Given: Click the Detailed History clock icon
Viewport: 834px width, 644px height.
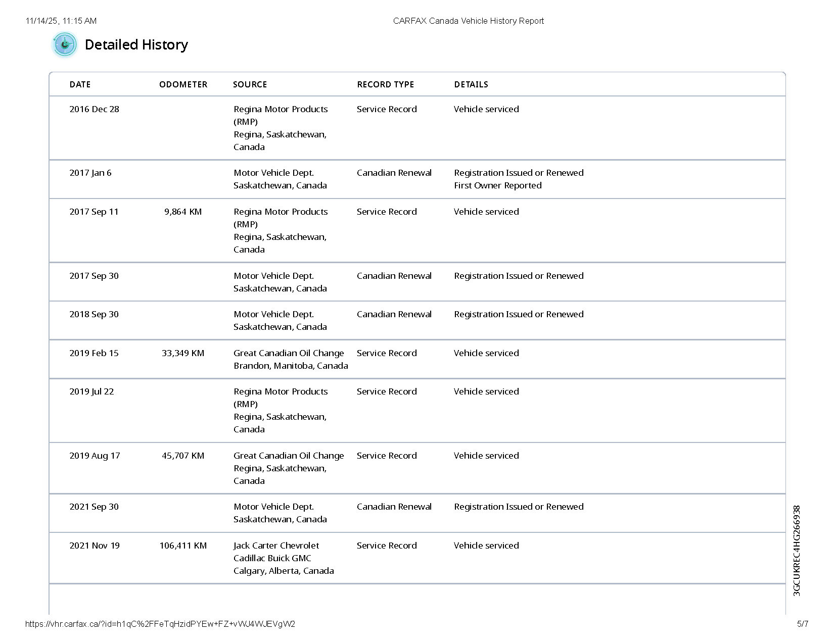Looking at the screenshot, I should click(x=65, y=44).
